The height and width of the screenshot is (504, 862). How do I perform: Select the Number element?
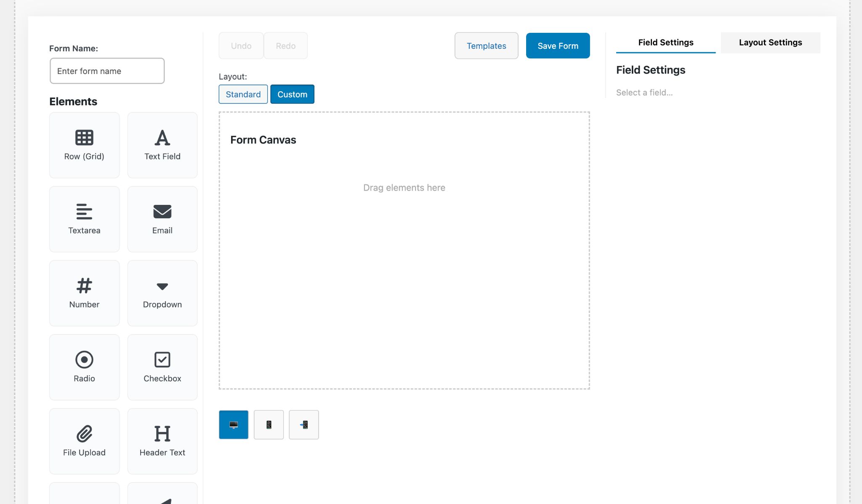pyautogui.click(x=84, y=293)
